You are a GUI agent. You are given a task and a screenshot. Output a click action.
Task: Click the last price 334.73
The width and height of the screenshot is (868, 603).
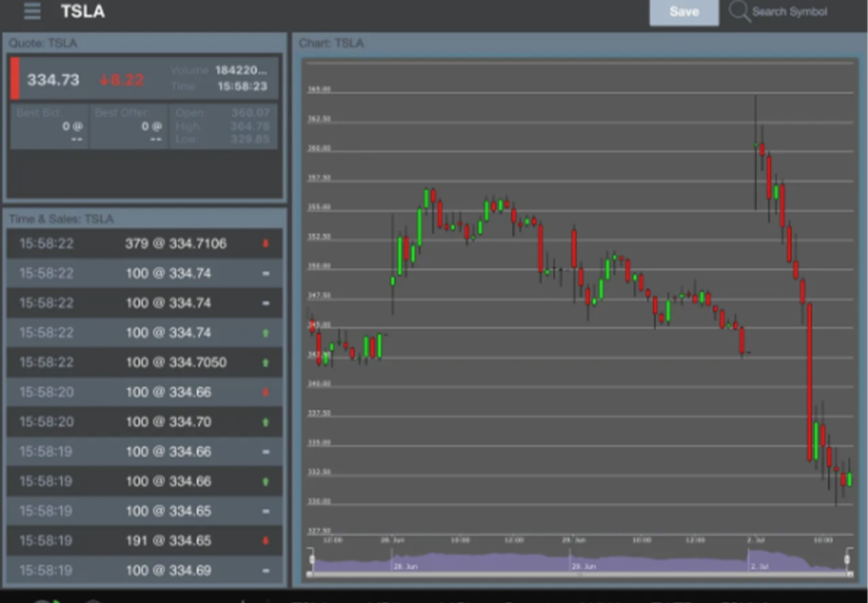pyautogui.click(x=53, y=80)
